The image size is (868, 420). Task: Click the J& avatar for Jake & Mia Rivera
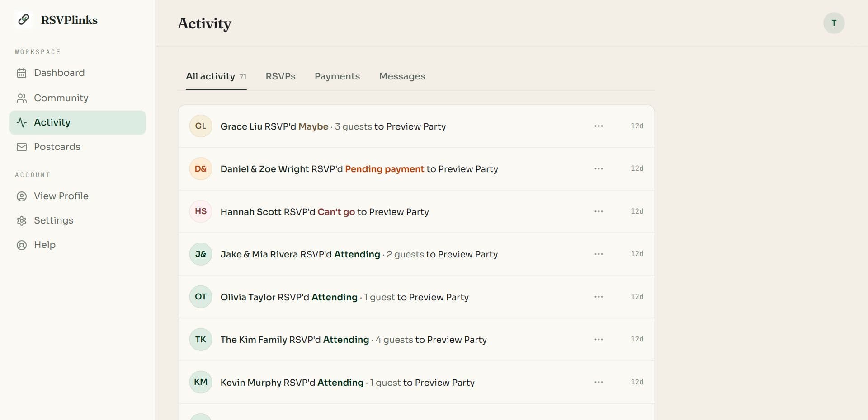(x=201, y=254)
